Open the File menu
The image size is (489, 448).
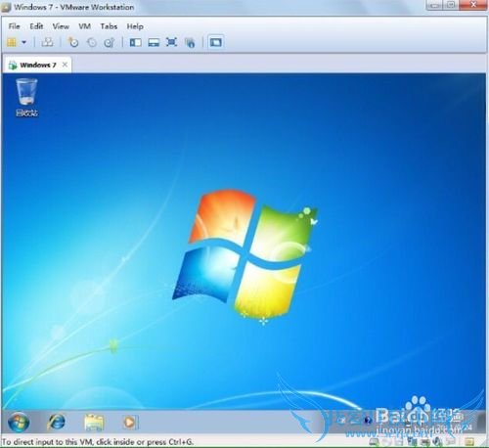pyautogui.click(x=14, y=26)
